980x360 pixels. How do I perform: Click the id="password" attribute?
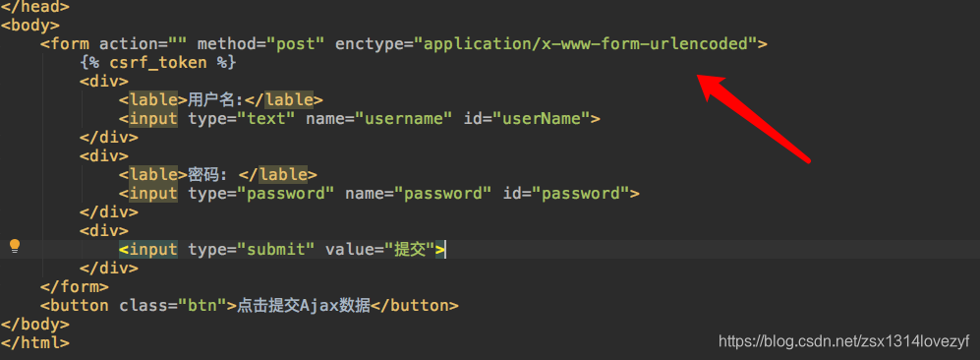(566, 194)
